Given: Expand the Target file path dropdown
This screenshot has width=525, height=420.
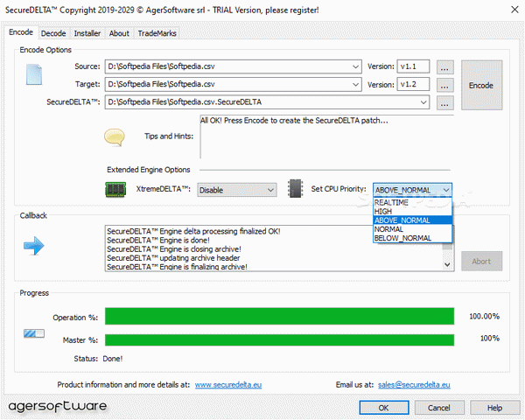Looking at the screenshot, I should [355, 84].
